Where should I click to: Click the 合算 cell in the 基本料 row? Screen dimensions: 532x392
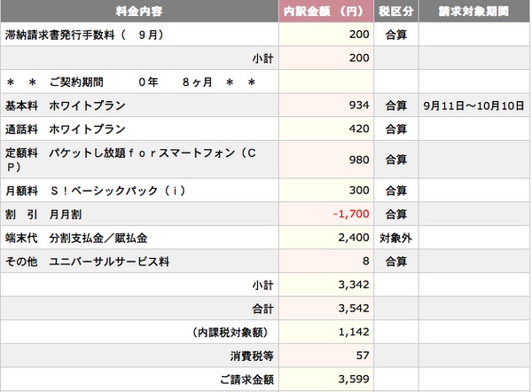396,106
